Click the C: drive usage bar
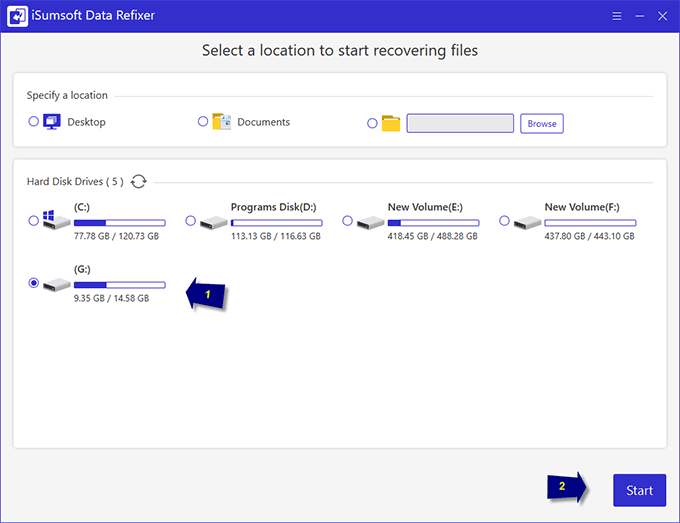 120,223
